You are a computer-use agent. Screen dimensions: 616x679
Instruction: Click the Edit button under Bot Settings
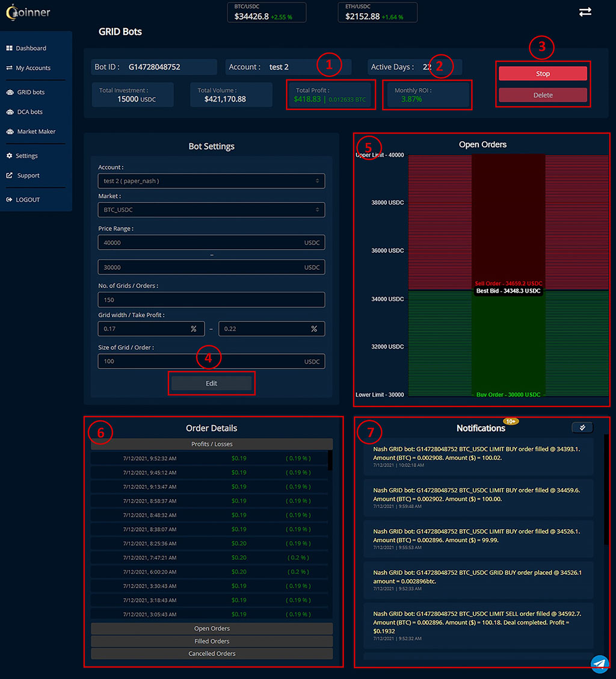pos(211,383)
